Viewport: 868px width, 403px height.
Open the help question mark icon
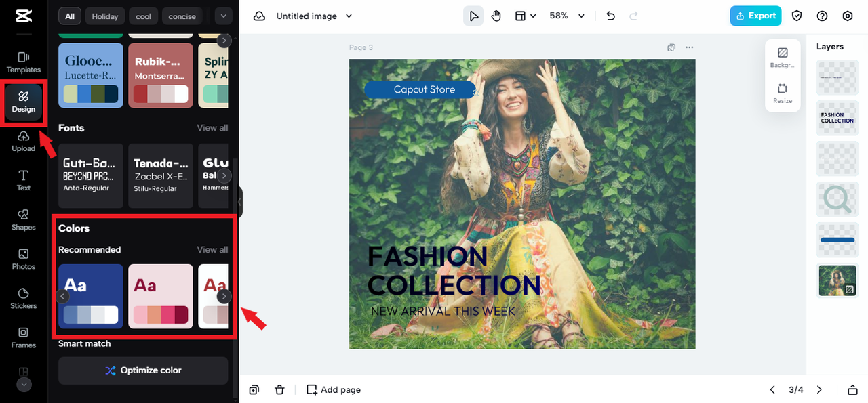pyautogui.click(x=823, y=16)
